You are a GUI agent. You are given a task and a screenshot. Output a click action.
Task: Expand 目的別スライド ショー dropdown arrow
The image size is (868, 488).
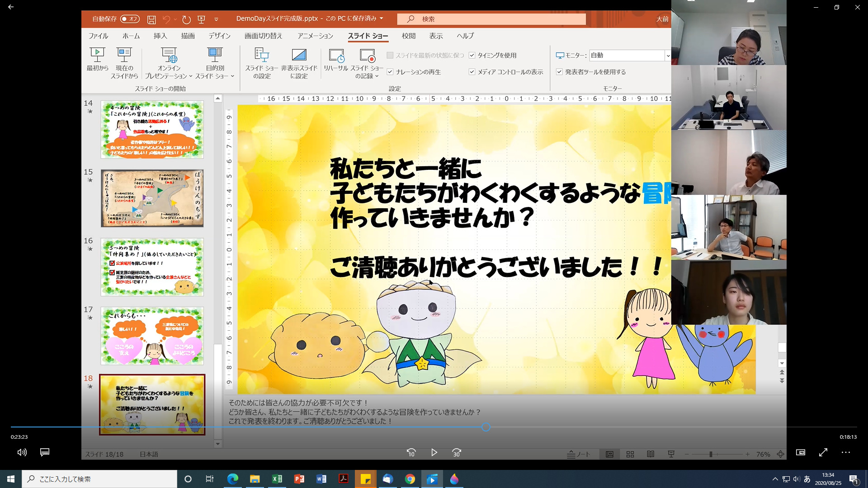coord(232,76)
